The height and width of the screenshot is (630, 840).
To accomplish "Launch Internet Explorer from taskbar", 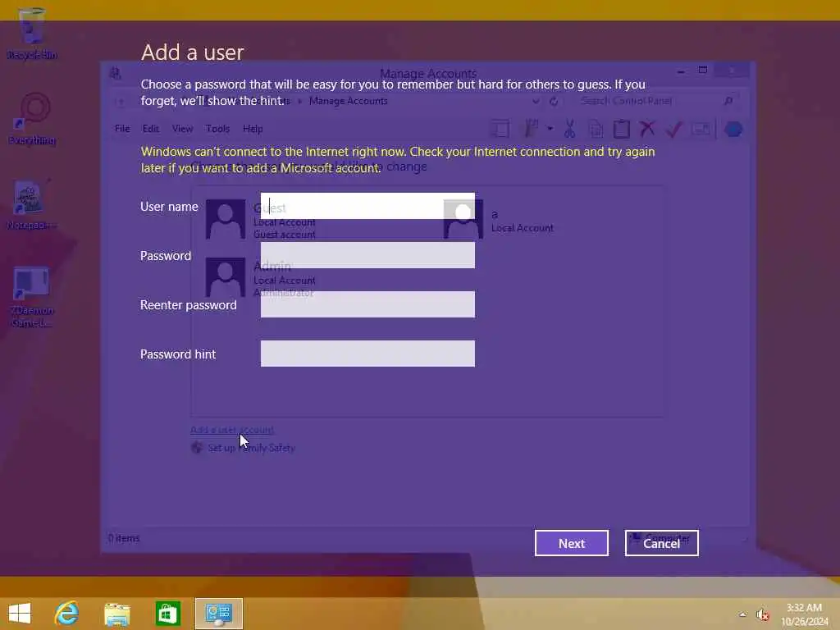I will [67, 614].
